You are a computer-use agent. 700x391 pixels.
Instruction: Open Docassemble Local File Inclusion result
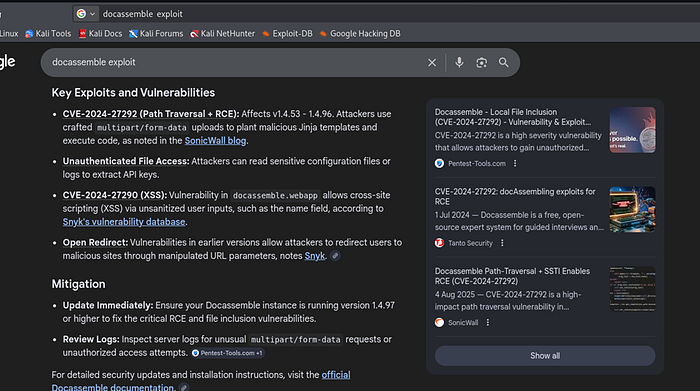513,117
